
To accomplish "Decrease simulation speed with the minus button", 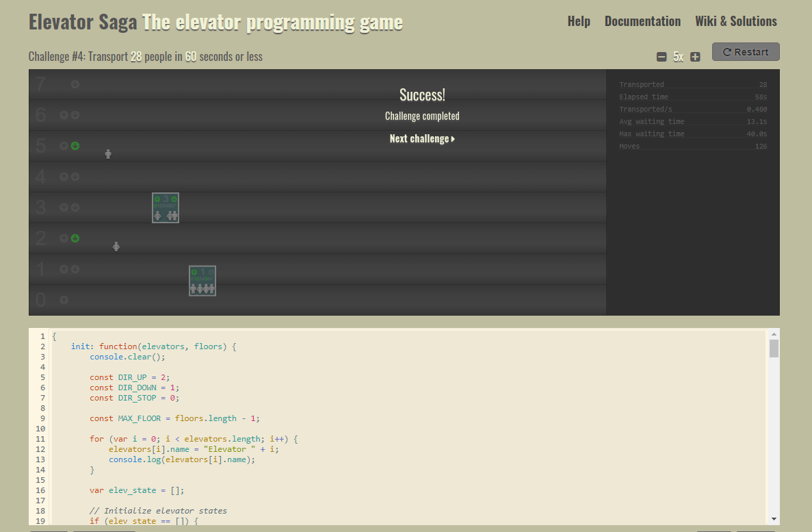I will point(662,57).
